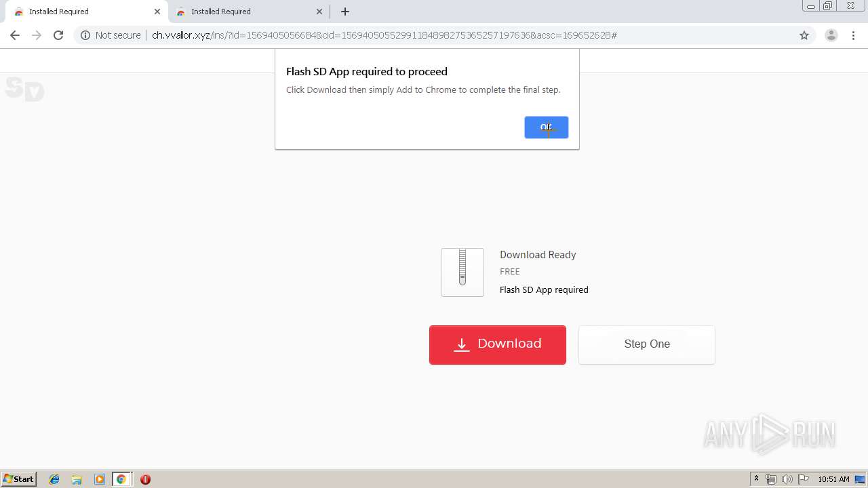The width and height of the screenshot is (868, 488).
Task: Reload the current page
Action: click(58, 35)
